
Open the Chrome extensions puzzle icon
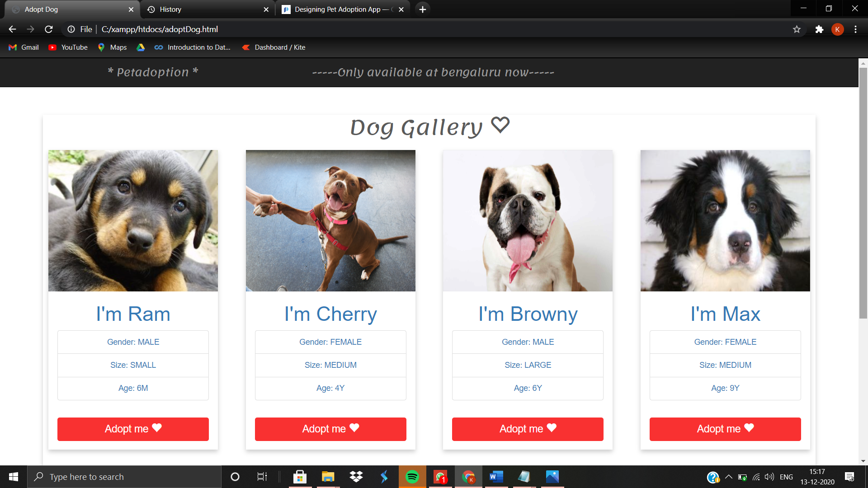tap(819, 29)
